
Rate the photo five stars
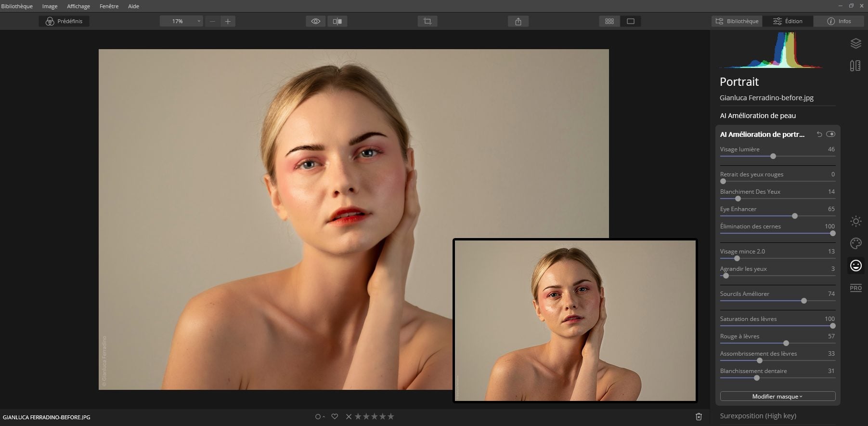(390, 416)
